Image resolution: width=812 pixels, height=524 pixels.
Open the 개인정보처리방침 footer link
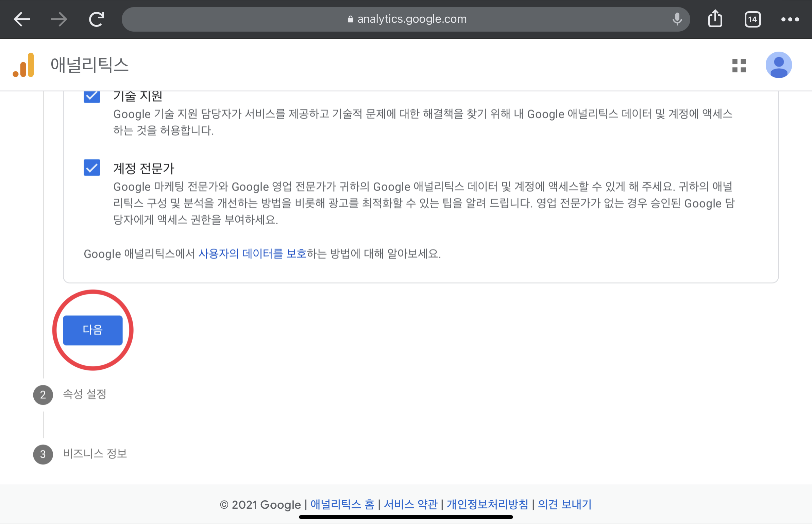[487, 504]
